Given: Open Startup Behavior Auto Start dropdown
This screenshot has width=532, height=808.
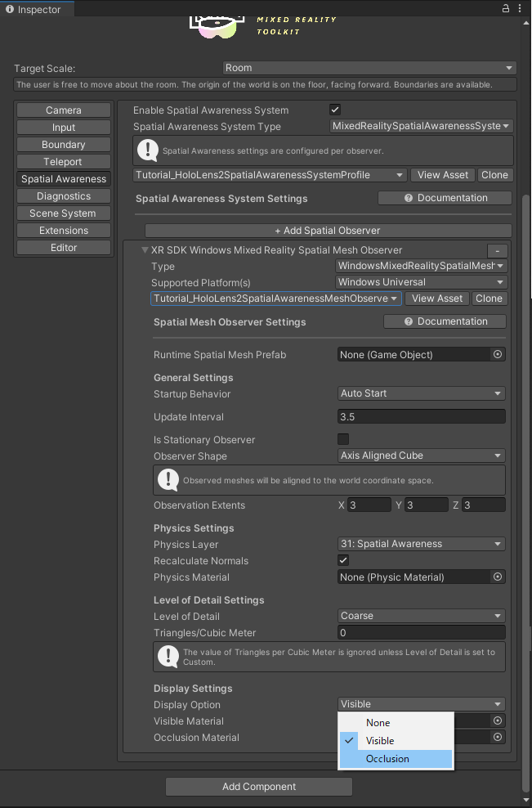Looking at the screenshot, I should point(422,393).
